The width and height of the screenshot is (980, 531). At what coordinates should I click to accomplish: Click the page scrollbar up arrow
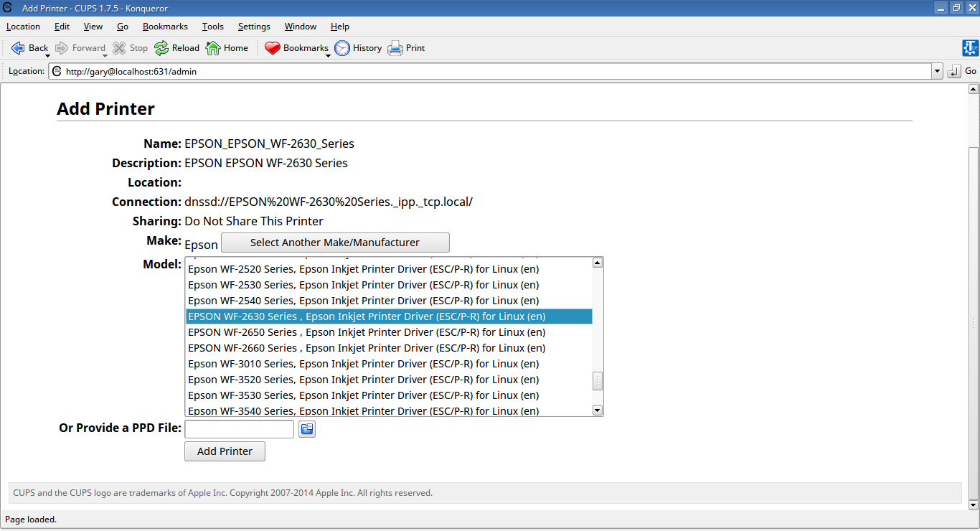coord(974,89)
